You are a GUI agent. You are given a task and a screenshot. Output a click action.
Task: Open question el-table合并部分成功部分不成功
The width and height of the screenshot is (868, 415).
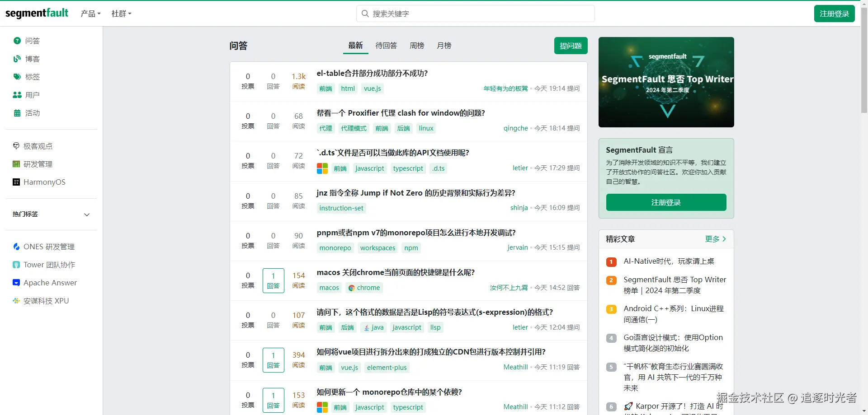[372, 73]
